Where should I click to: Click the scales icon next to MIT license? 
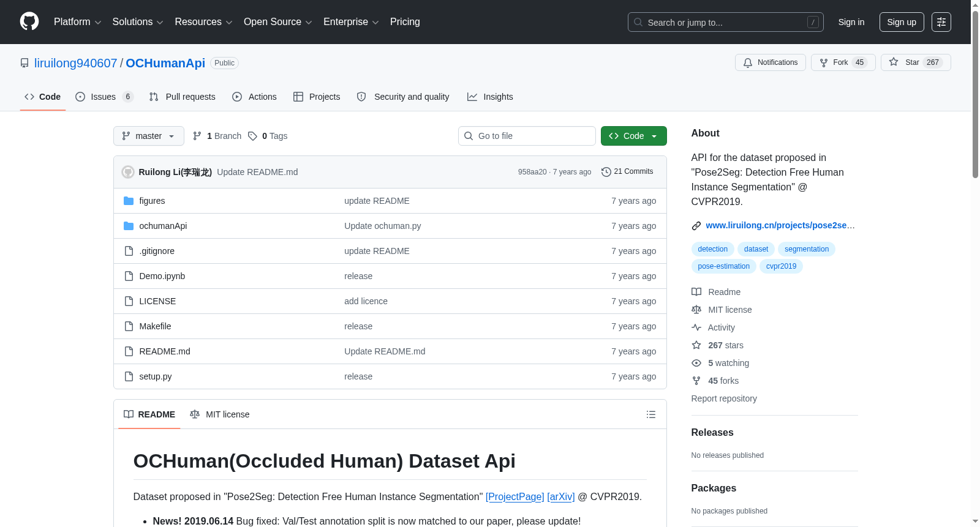coord(696,310)
